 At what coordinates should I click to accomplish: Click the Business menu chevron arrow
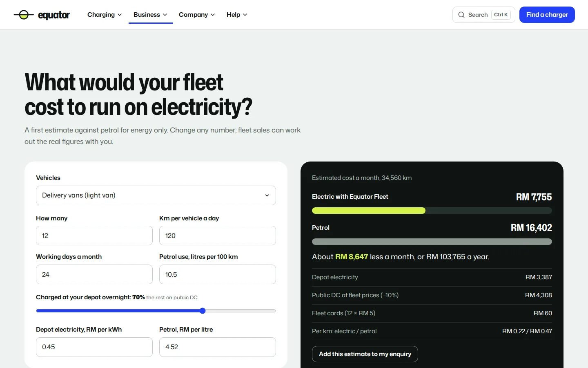(x=165, y=15)
